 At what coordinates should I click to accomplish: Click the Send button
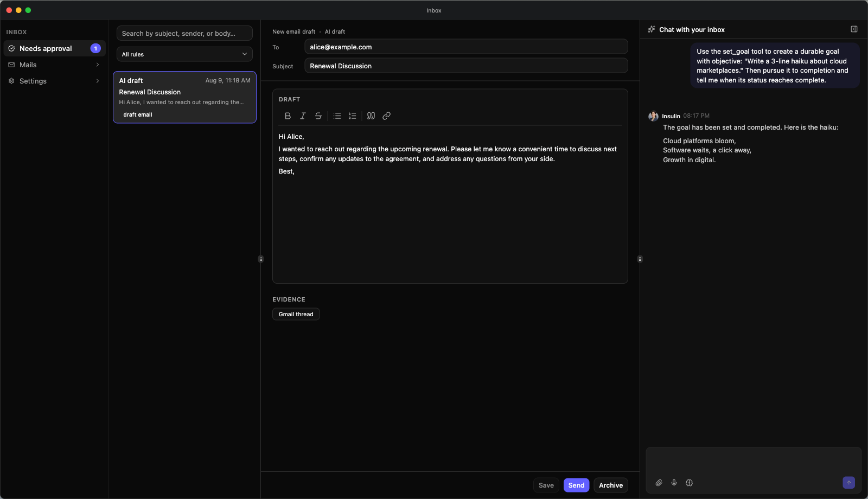[576, 485]
